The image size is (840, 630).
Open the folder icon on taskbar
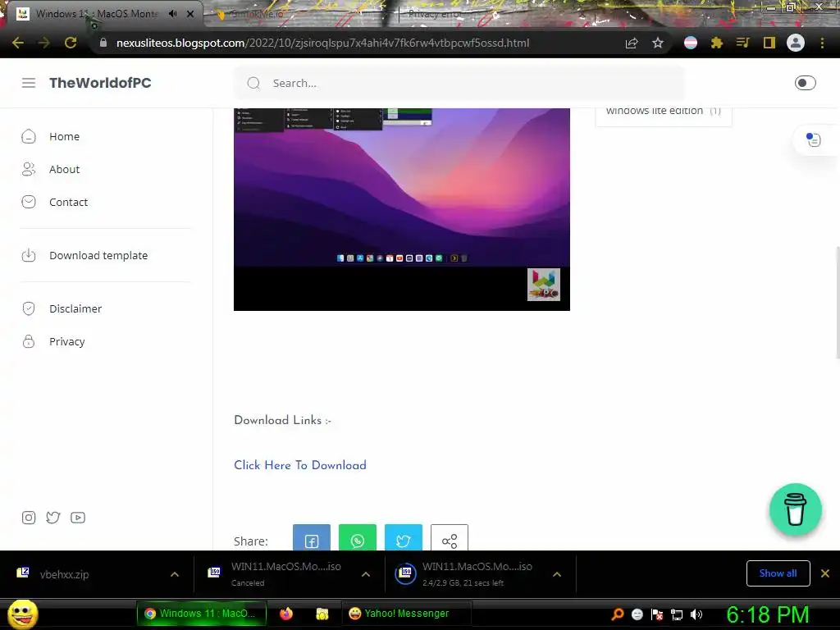[x=322, y=614]
